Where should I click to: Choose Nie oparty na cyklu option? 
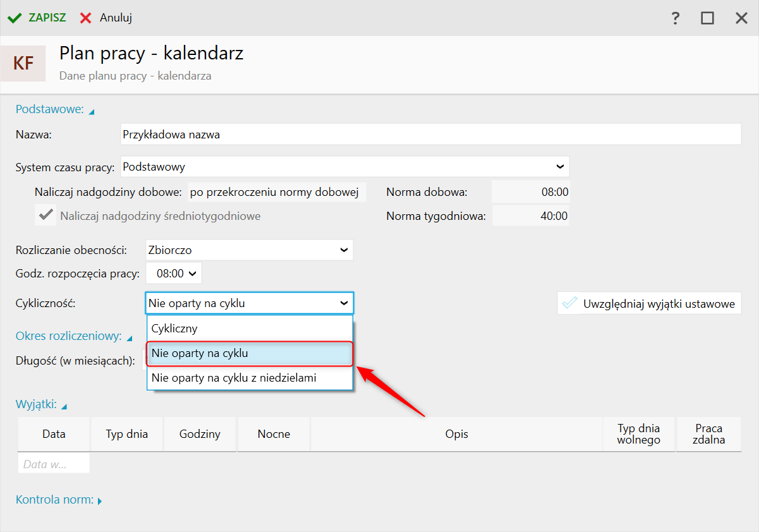[x=250, y=353]
